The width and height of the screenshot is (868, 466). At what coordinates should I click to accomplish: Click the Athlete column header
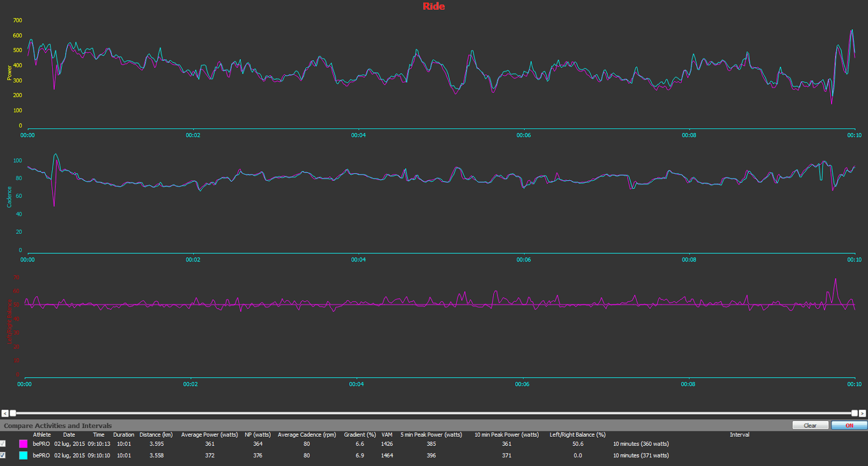point(42,435)
